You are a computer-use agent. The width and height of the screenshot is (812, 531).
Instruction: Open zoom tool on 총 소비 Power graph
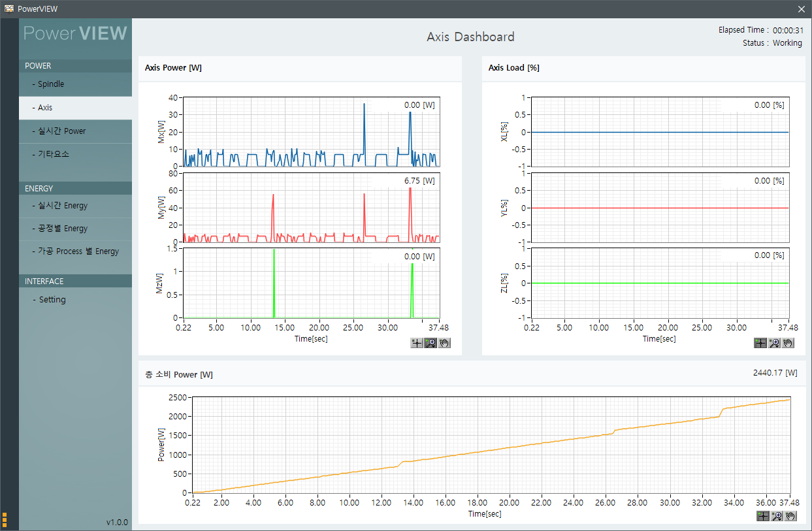point(777,516)
